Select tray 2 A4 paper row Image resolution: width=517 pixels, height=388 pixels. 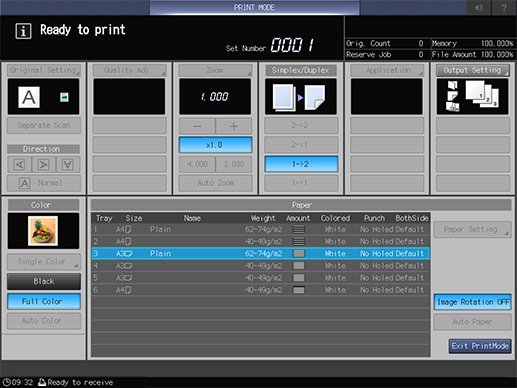(261, 241)
